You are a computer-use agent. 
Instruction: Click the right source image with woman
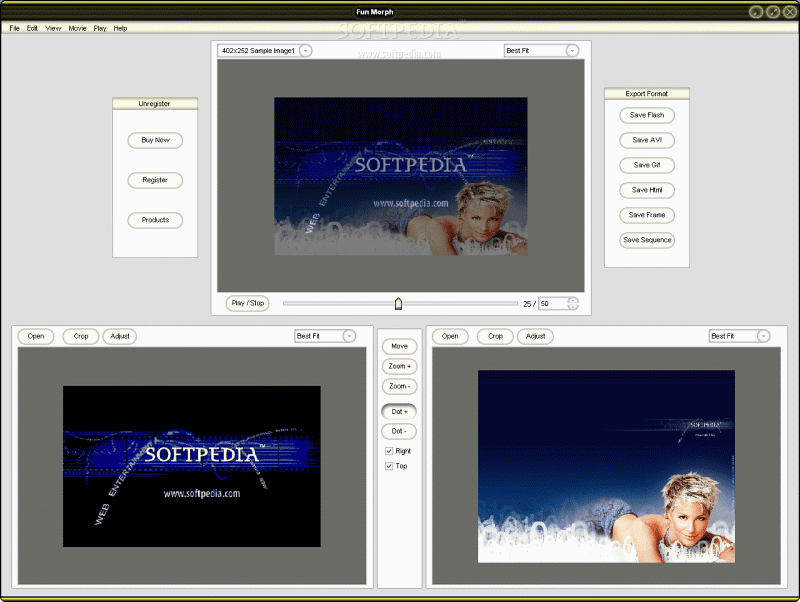606,467
